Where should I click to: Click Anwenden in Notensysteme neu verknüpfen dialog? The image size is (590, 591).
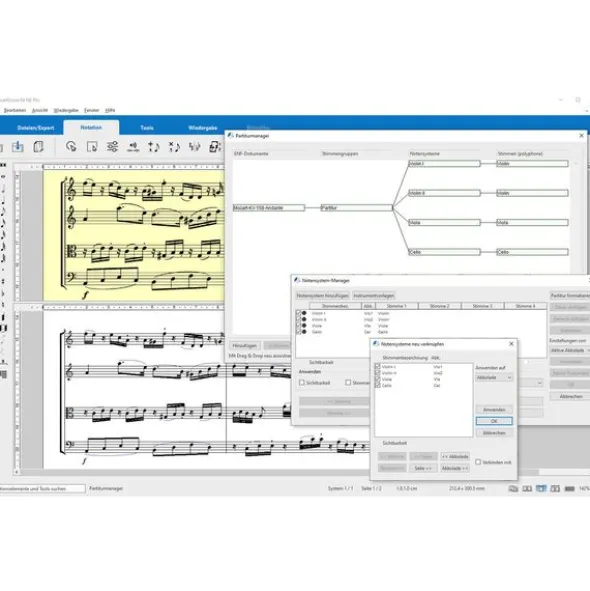click(494, 409)
